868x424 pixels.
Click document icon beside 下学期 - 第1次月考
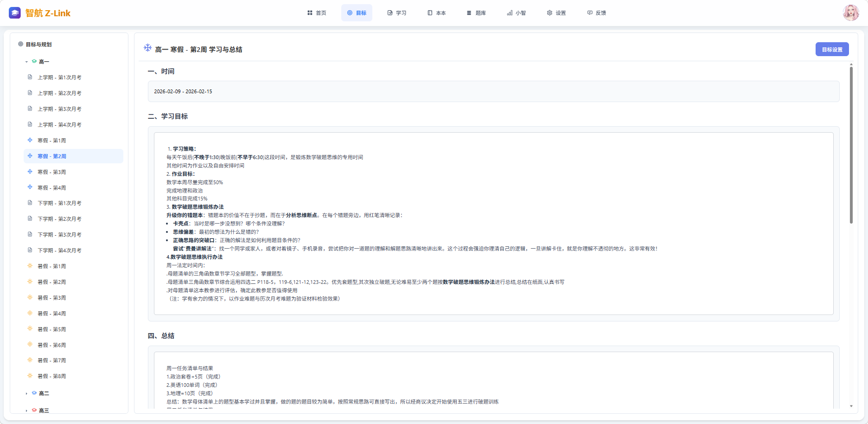pos(30,203)
